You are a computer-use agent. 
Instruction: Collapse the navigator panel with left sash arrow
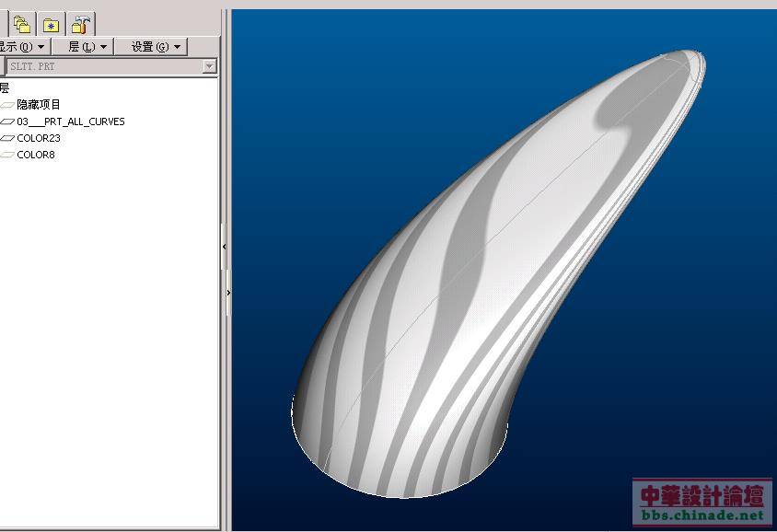click(x=225, y=247)
